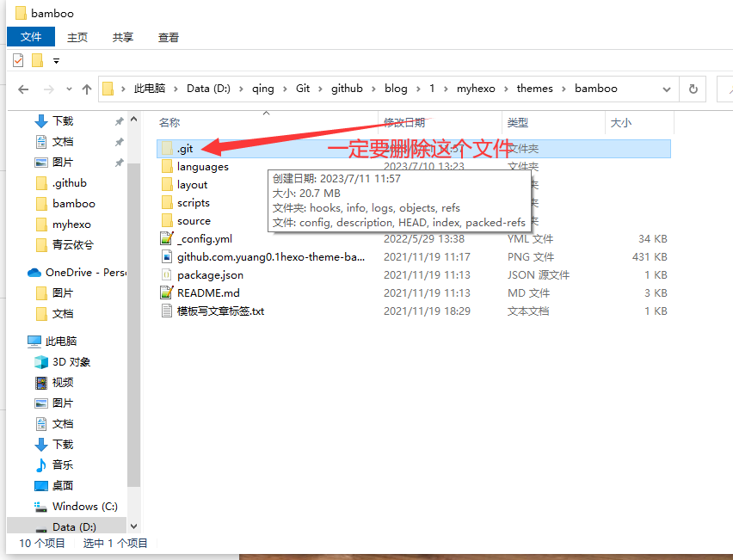Viewport: 733px width, 560px height.
Task: Click qing in the address breadcrumb
Action: 263,89
